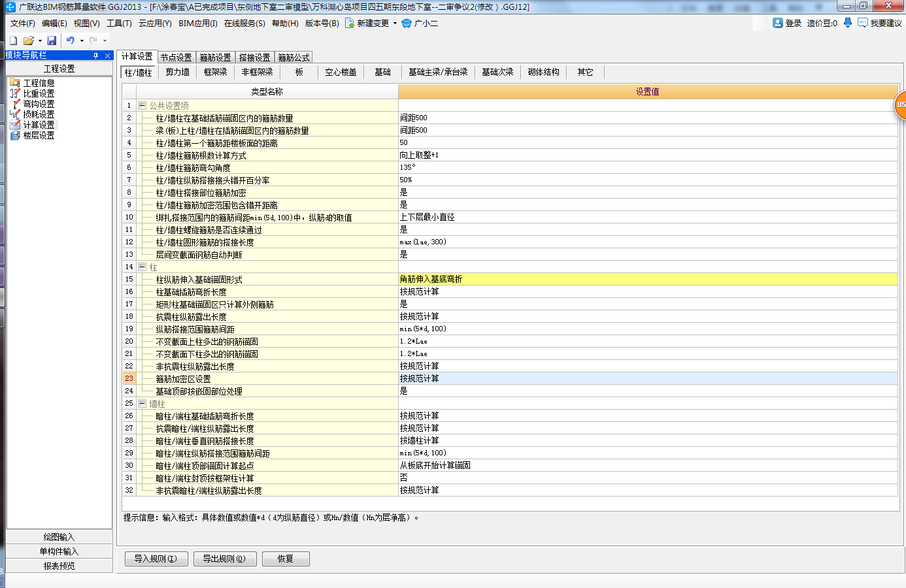Switch to the 节点设置 tab
The width and height of the screenshot is (906, 588).
point(176,57)
